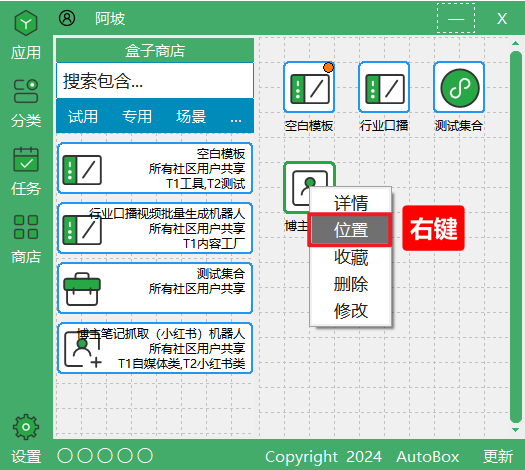
Task: Click the user-plus icon in the 博主笔记抓取 card
Action: [x=83, y=350]
